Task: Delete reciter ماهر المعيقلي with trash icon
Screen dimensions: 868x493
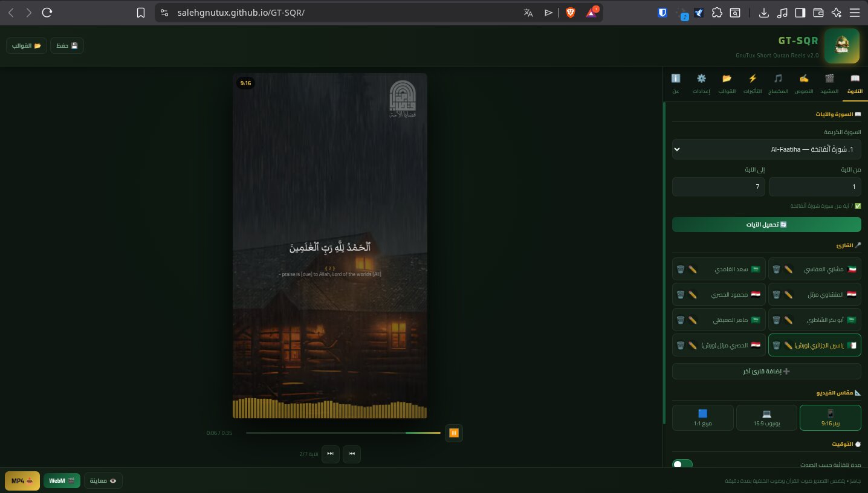Action: pos(680,320)
